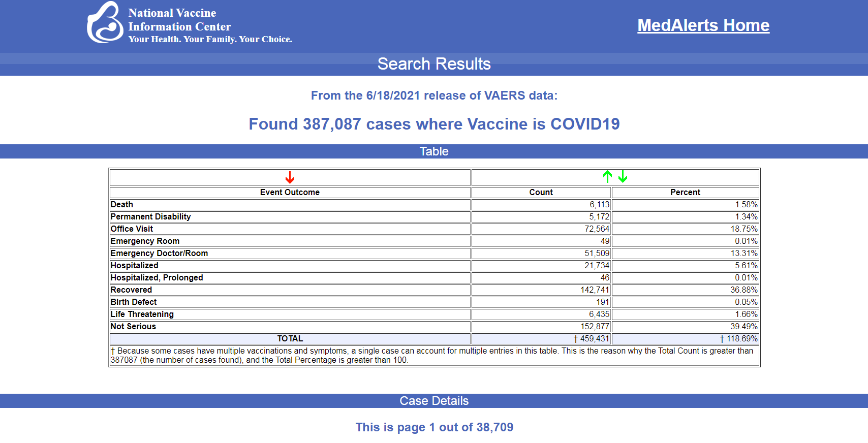Click the TOTAL row label
Image resolution: width=868 pixels, height=443 pixels.
click(x=290, y=339)
